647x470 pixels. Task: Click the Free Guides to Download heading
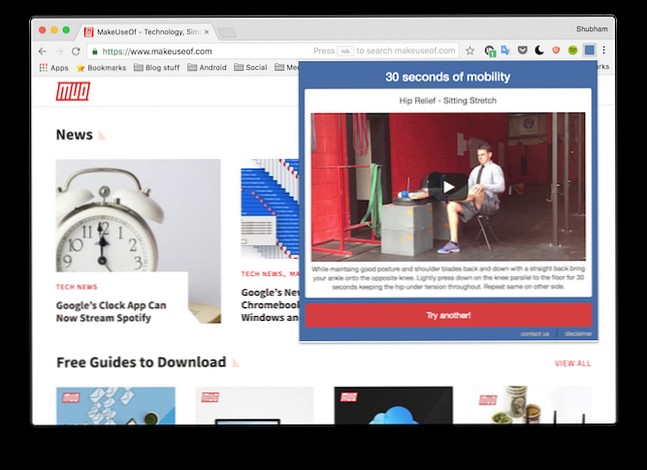(141, 362)
